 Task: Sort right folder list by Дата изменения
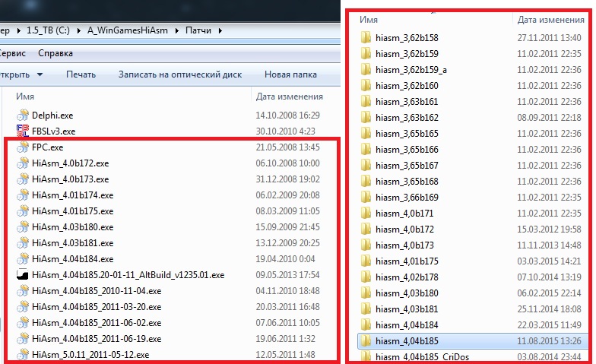(x=550, y=20)
